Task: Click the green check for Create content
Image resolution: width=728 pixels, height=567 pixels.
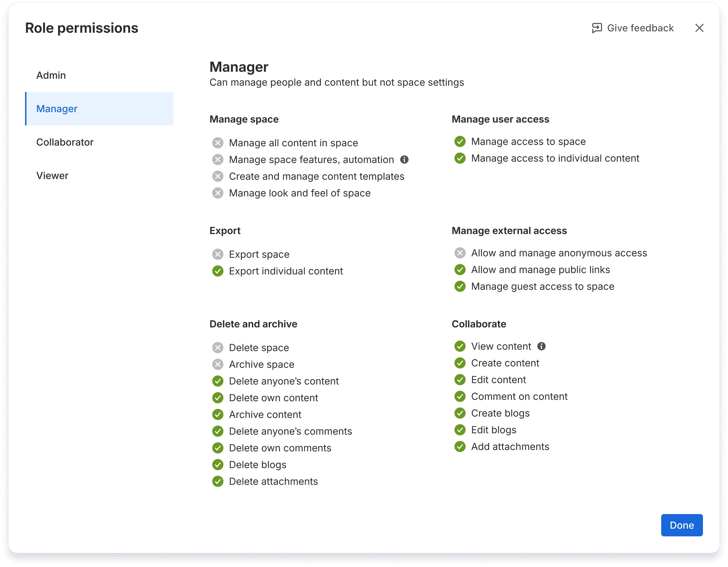Action: coord(460,363)
